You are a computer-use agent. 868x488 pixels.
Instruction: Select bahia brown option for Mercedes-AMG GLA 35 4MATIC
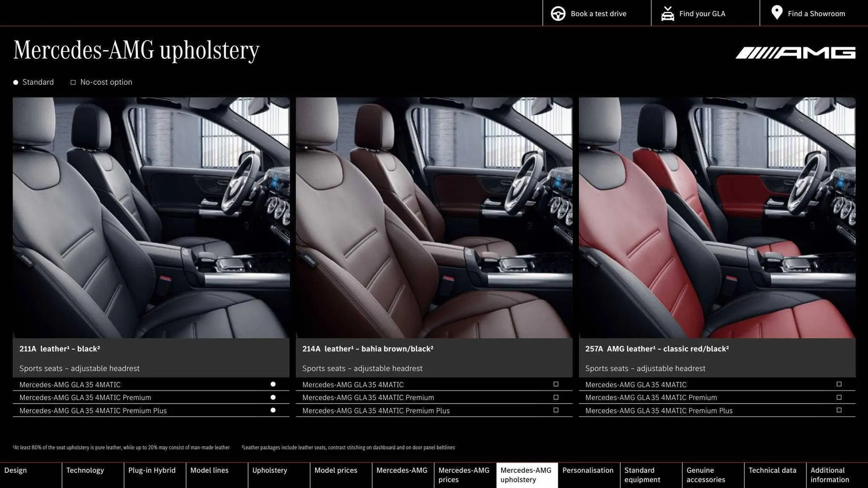click(x=556, y=384)
